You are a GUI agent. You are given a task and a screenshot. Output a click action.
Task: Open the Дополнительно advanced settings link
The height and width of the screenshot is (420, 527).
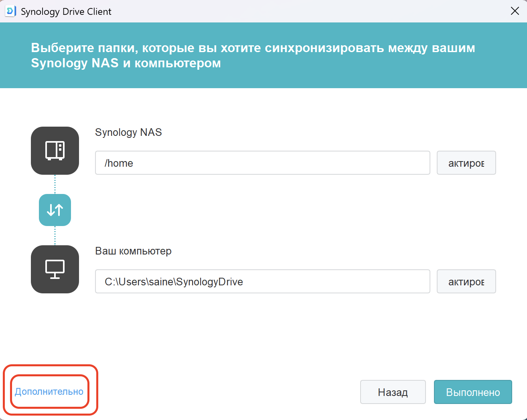(x=49, y=392)
